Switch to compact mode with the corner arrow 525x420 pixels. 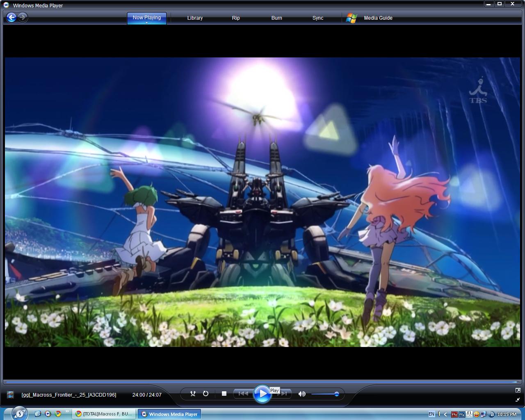[x=518, y=399]
